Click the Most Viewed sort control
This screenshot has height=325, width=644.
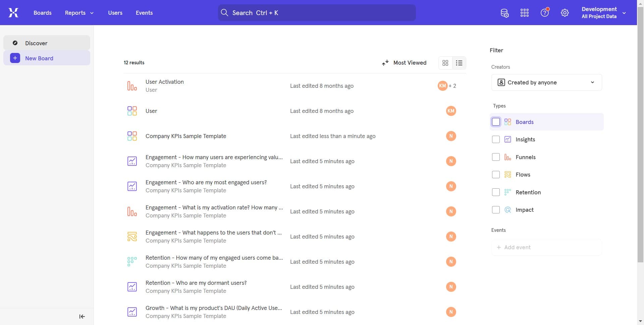click(x=405, y=63)
